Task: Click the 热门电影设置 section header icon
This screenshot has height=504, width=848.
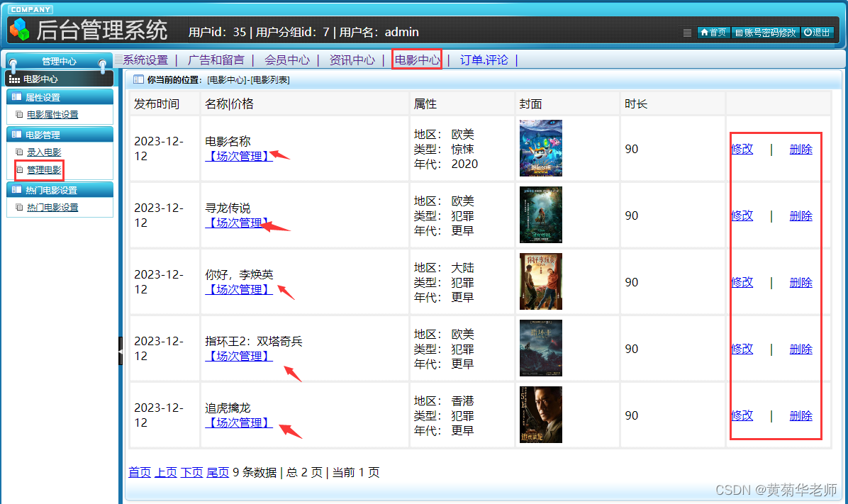Action: tap(16, 190)
